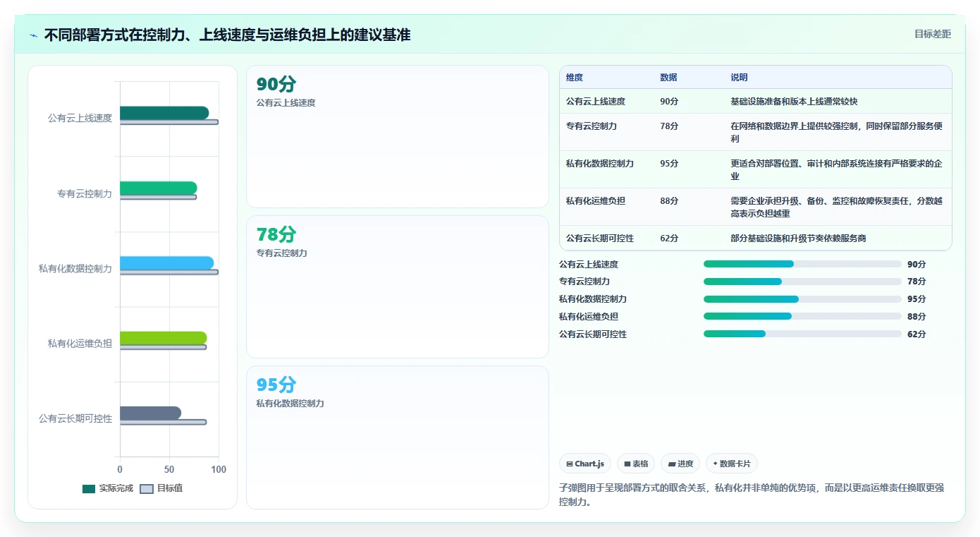The height and width of the screenshot is (537, 980).
Task: Click the 私有化运维负担 label on the chart axis
Action: point(80,344)
